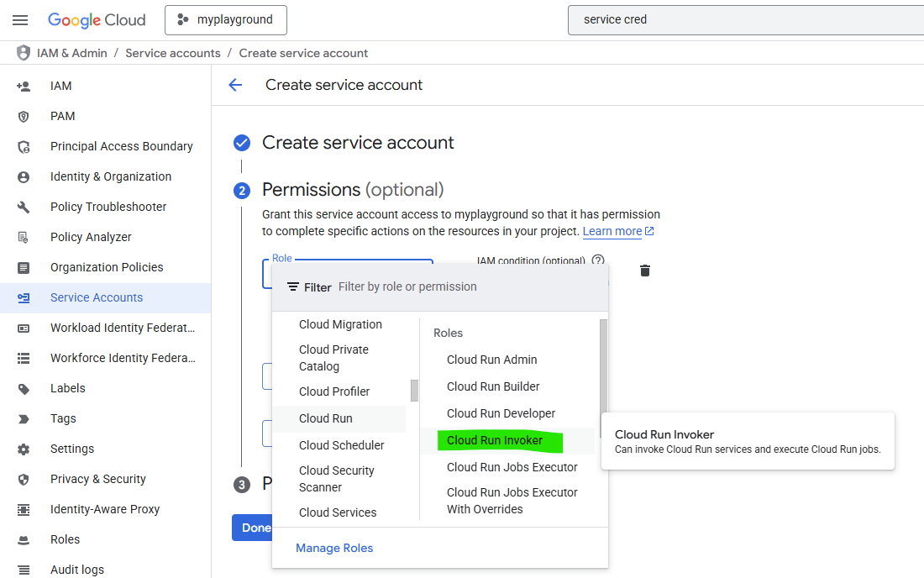Click the IAM condition help question mark
This screenshot has width=924, height=578.
[x=598, y=260]
